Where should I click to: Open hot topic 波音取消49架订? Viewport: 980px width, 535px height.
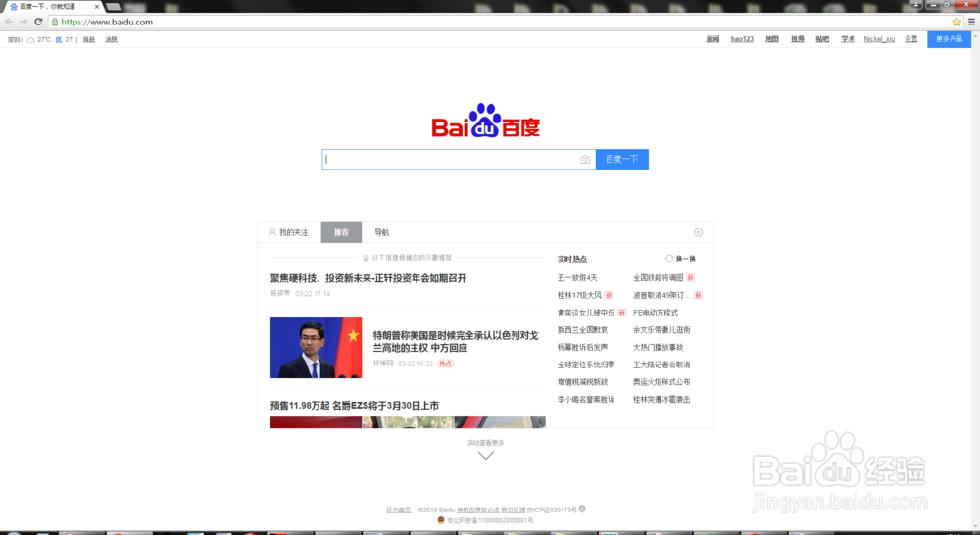click(661, 295)
